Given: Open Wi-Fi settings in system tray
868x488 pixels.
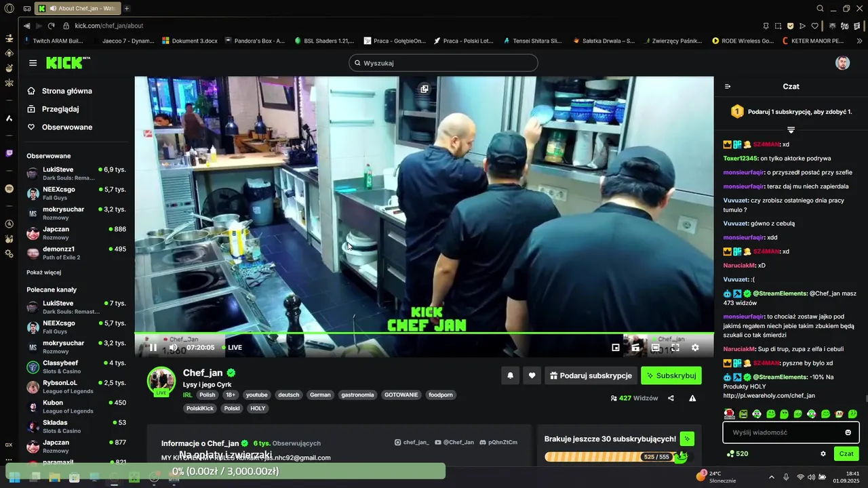Looking at the screenshot, I should point(800,476).
